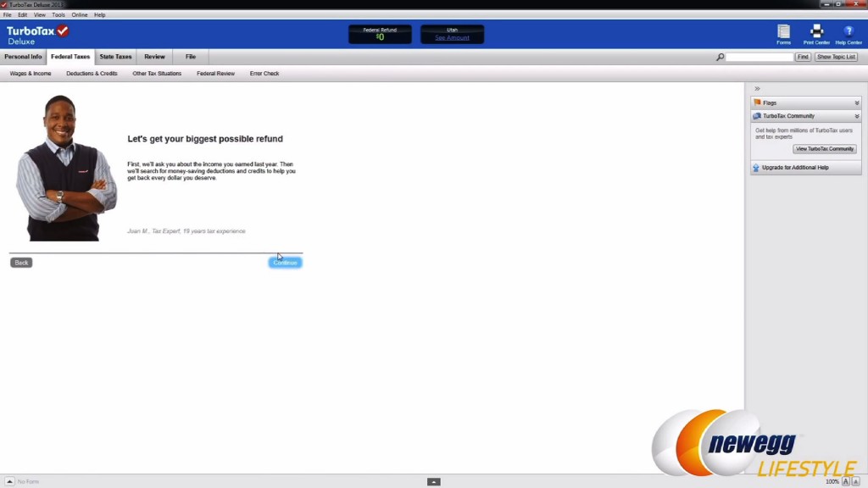Screen dimensions: 868x488
Task: Click the Find button
Action: (x=803, y=57)
